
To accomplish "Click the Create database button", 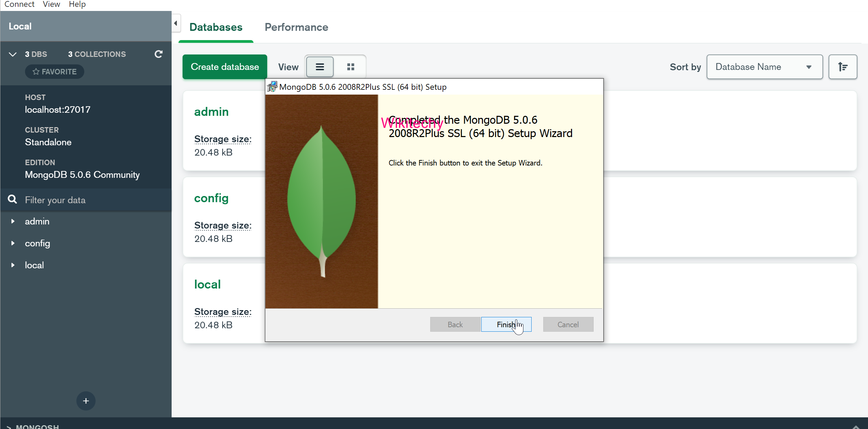I will point(224,66).
